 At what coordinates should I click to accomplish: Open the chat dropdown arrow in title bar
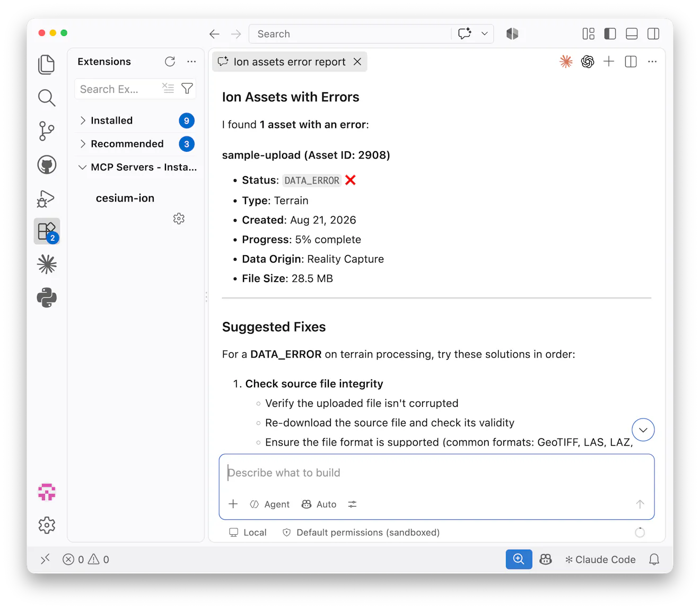pos(485,33)
